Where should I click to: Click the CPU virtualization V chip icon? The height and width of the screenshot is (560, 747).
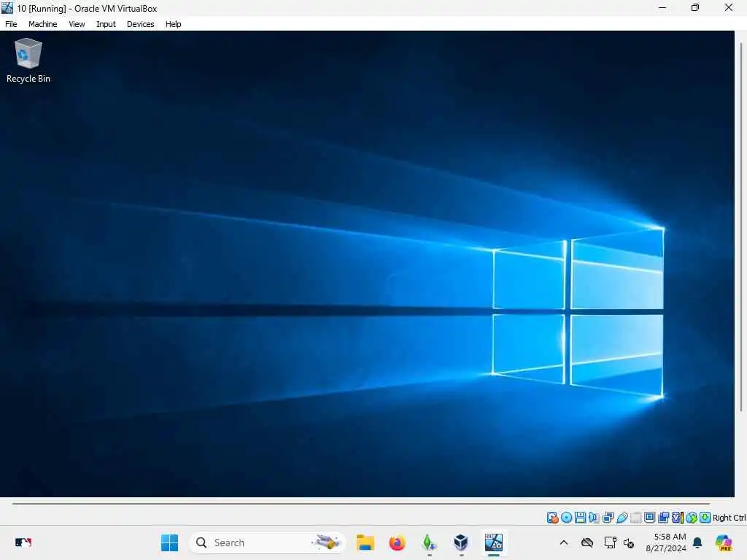coord(677,518)
